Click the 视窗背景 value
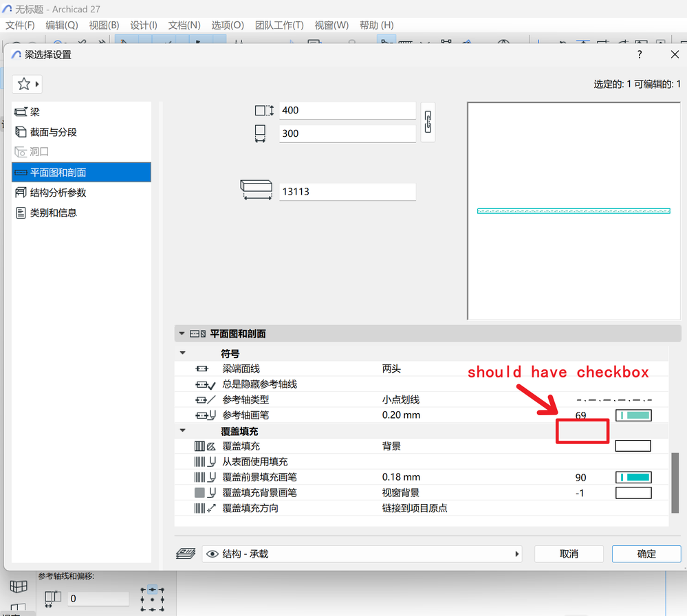Screen dimensions: 687x616 click(400, 493)
